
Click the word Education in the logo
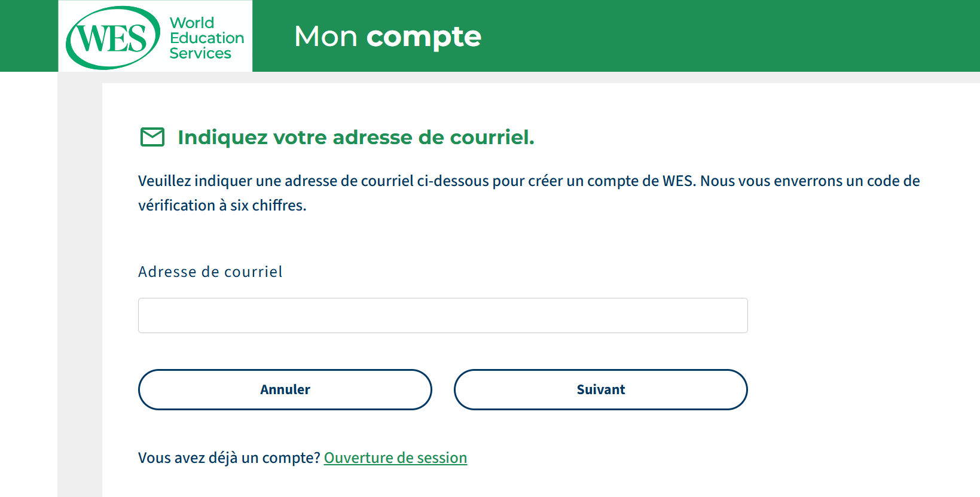[x=207, y=38]
